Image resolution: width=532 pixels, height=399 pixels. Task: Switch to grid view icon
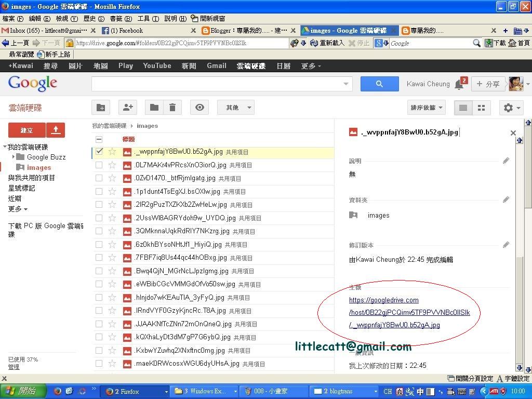[482, 108]
